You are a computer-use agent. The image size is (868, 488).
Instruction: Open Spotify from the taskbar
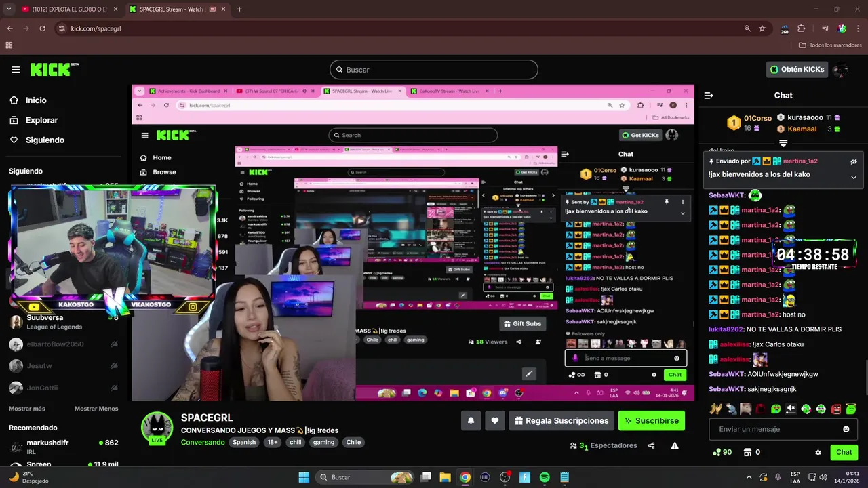click(545, 477)
